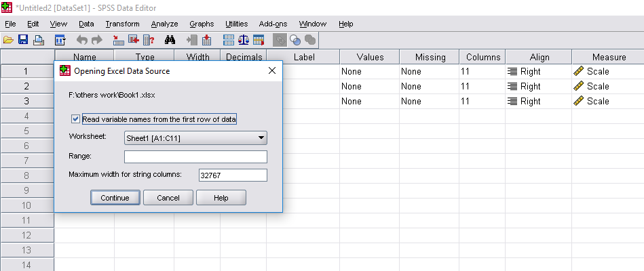Click the Insert Cases icon
The width and height of the screenshot is (644, 271).
(192, 40)
